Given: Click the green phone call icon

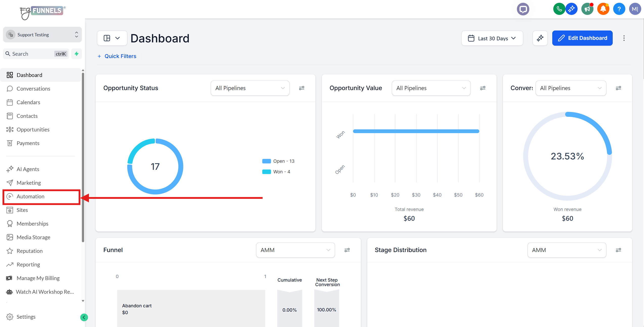Looking at the screenshot, I should [559, 9].
